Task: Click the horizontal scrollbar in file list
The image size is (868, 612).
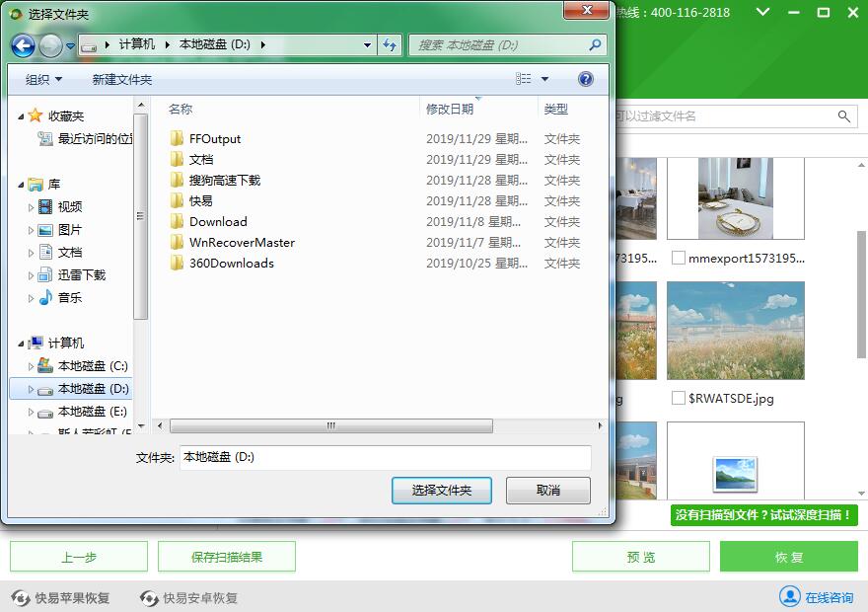Action: coord(330,426)
